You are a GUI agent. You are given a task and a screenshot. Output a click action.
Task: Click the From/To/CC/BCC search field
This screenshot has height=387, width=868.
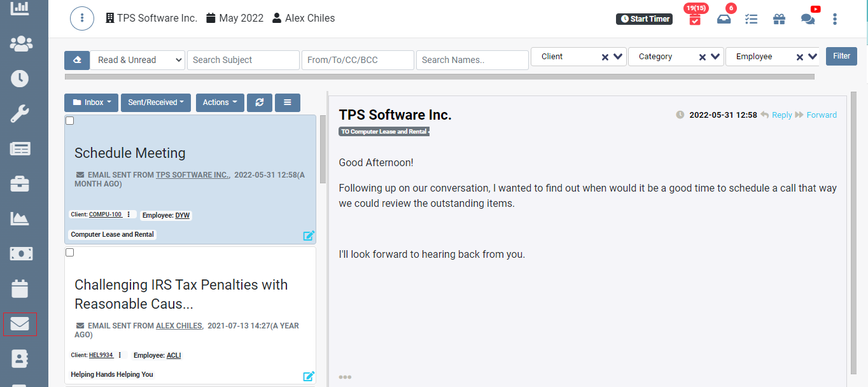pos(358,60)
